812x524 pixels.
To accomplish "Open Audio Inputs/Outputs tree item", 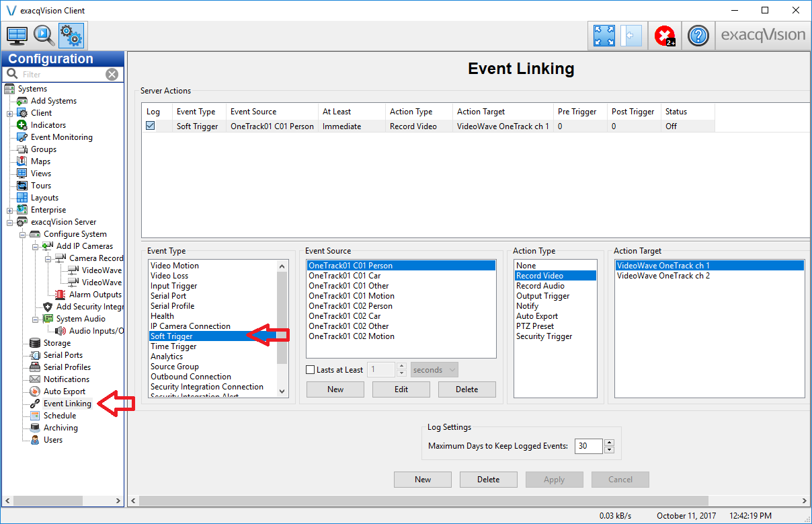I will 96,331.
